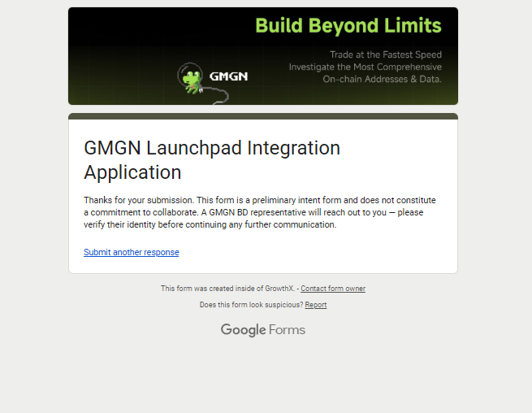This screenshot has width=532, height=413.
Task: Click the 'Trade at the Fastest Speed' banner text
Action: click(386, 54)
